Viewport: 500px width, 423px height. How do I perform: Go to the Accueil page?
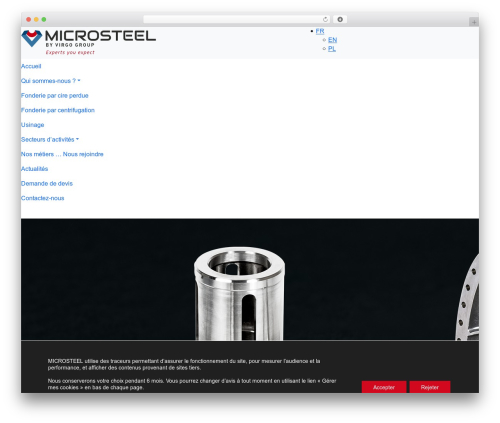tap(31, 66)
